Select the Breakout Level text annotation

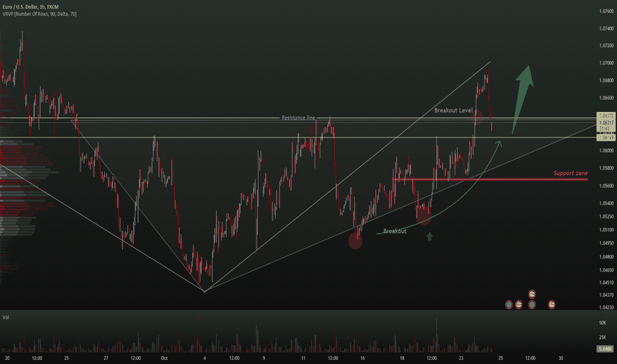[x=453, y=110]
